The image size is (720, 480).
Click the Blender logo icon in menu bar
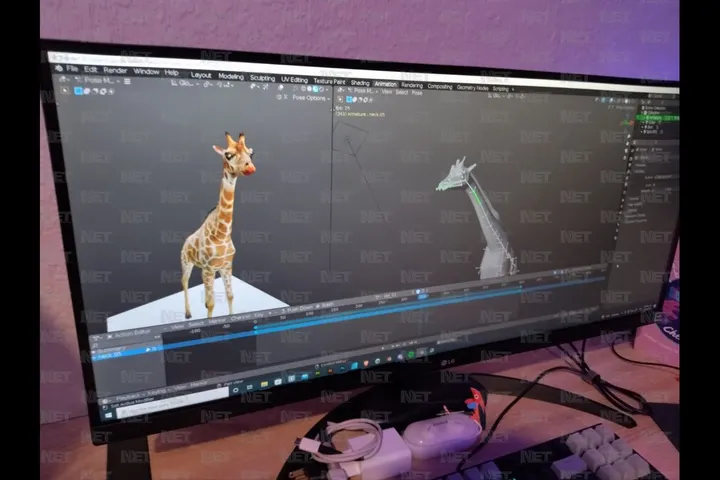(59, 68)
